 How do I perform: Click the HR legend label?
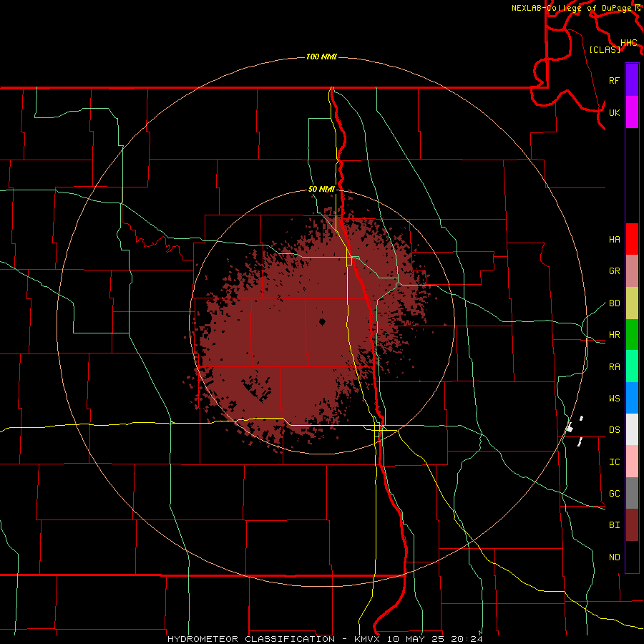point(614,335)
